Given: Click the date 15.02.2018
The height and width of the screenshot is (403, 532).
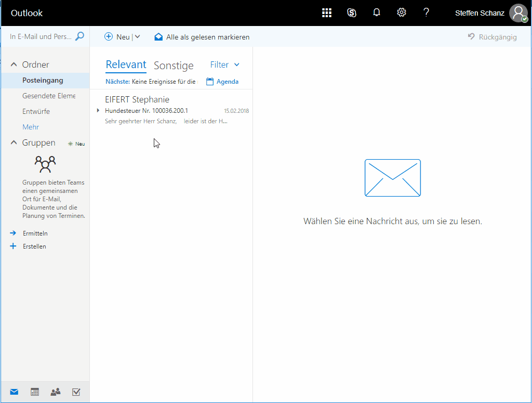Looking at the screenshot, I should point(236,111).
